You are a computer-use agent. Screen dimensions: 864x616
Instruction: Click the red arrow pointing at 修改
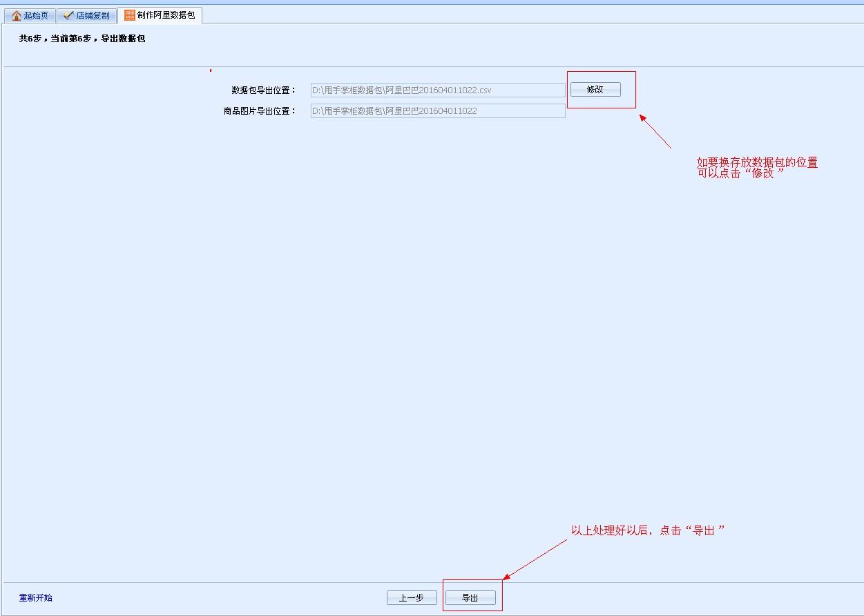click(x=655, y=132)
